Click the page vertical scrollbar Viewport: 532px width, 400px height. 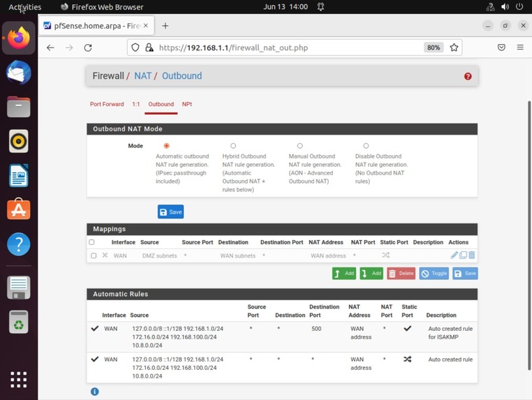pos(529,235)
